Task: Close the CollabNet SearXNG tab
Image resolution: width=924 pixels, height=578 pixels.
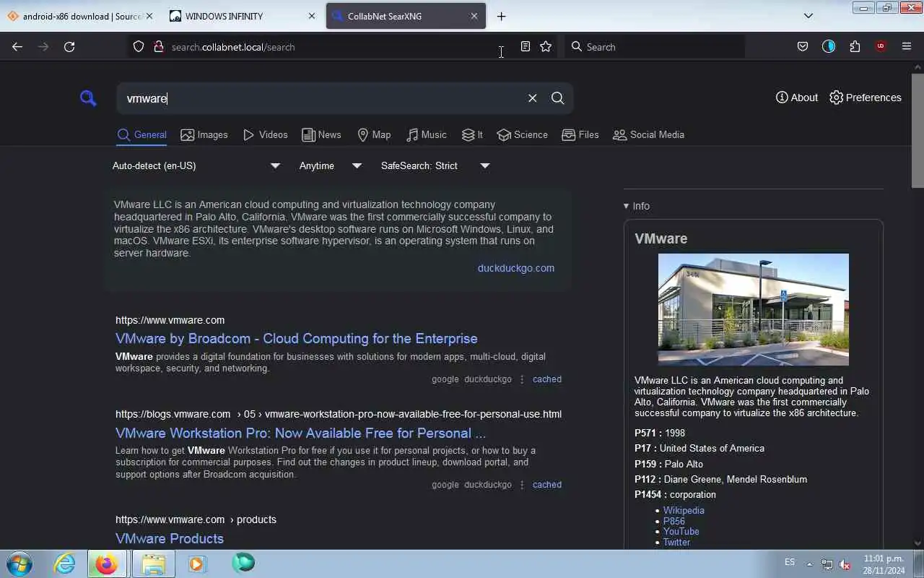Action: [474, 16]
